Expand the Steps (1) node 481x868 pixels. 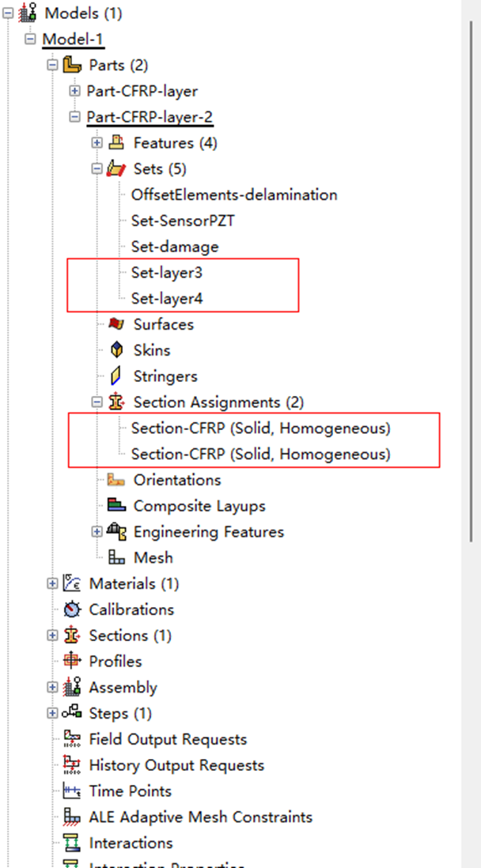(x=53, y=713)
